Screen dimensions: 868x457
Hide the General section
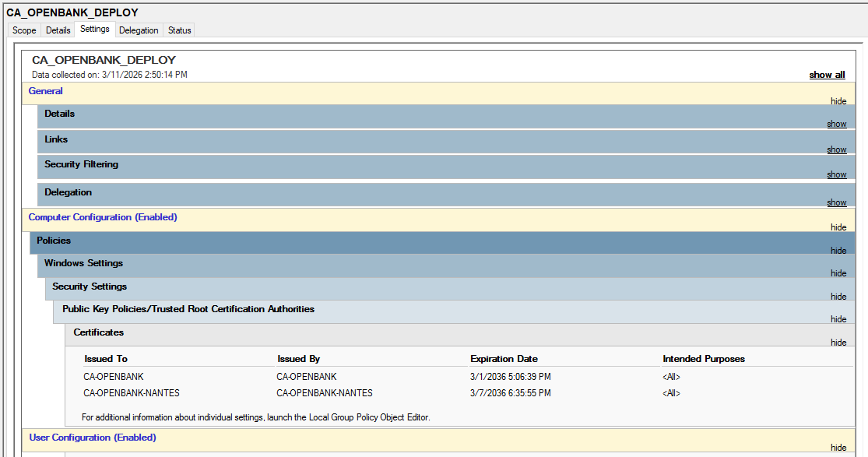838,100
